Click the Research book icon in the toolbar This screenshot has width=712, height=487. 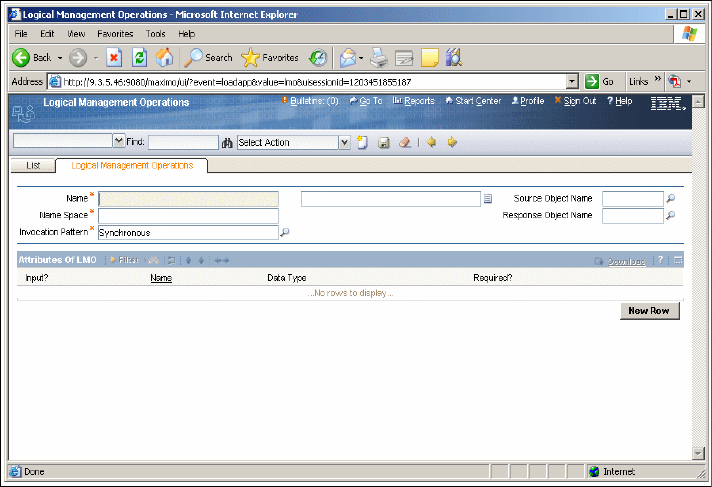coord(454,58)
